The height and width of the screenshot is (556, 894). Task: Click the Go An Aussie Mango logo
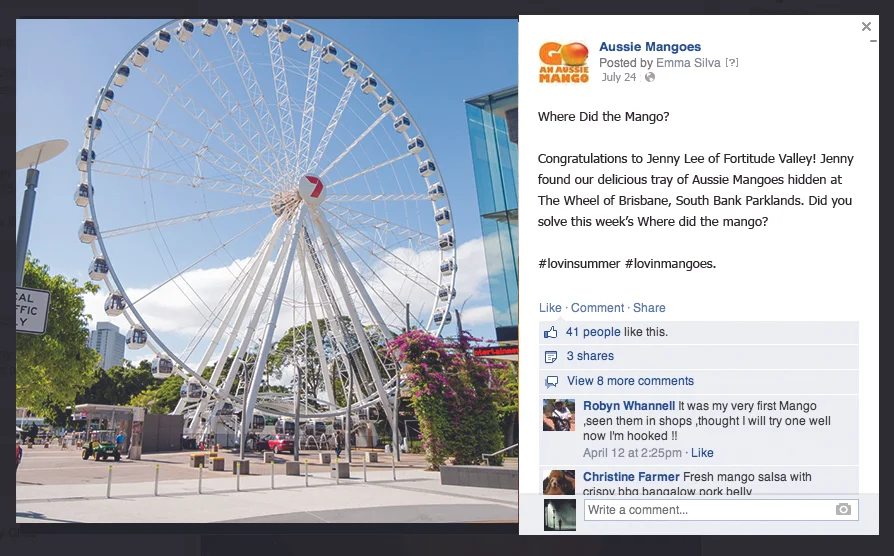(x=563, y=62)
